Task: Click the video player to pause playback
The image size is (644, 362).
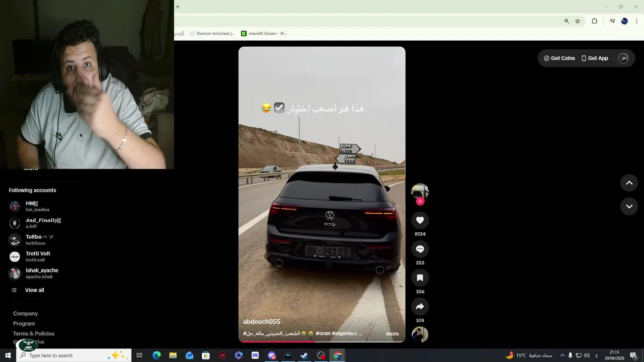Action: click(x=322, y=194)
